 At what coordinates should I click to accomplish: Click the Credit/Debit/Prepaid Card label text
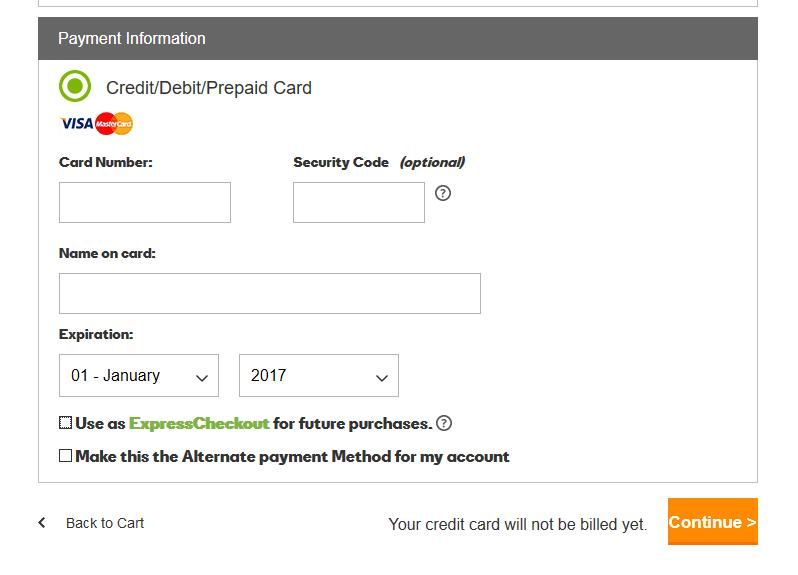click(208, 88)
